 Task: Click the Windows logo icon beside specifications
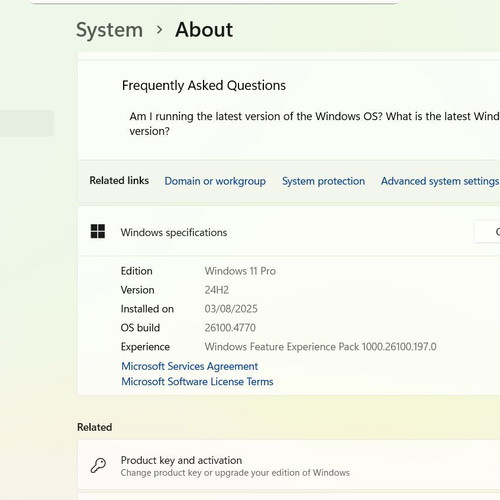(x=98, y=231)
